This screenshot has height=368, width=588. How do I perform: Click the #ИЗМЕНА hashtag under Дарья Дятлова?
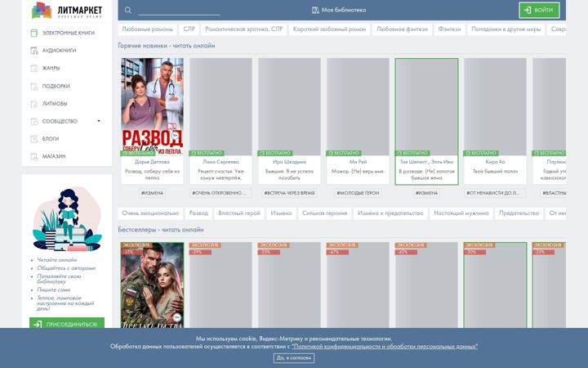click(x=152, y=193)
